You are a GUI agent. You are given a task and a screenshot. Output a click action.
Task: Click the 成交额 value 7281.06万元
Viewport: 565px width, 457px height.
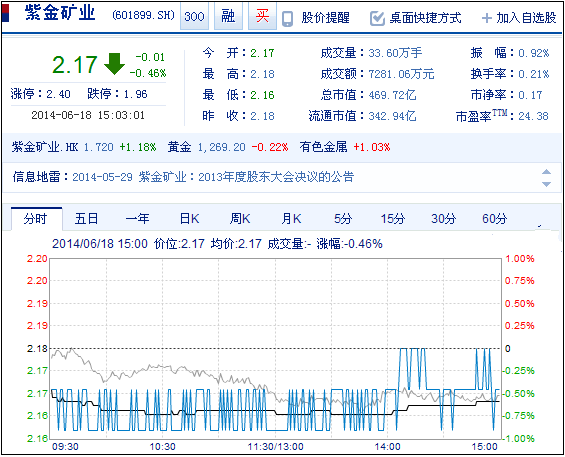[x=401, y=74]
